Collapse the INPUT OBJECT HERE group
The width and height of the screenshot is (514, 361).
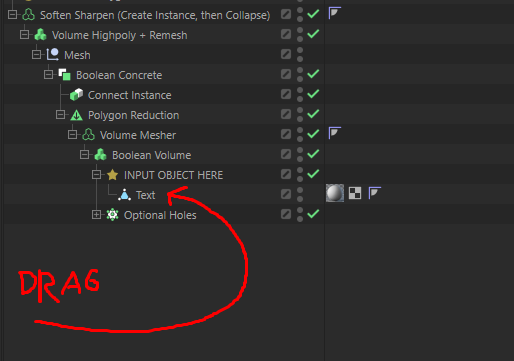pyautogui.click(x=96, y=175)
